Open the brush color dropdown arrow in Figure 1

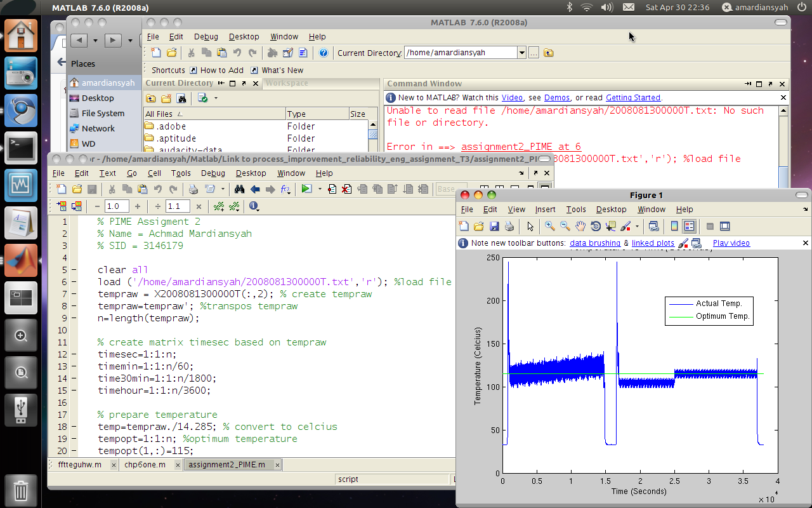coord(637,226)
